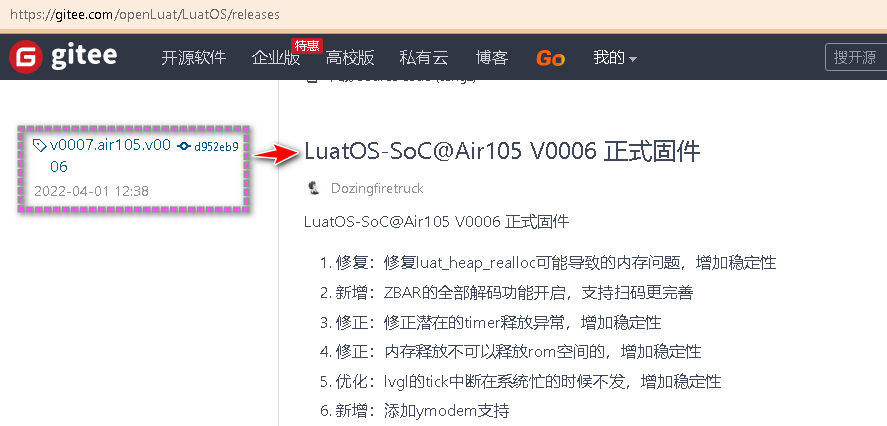
Task: Select the 特惠 badge on 企业版
Action: (x=307, y=46)
